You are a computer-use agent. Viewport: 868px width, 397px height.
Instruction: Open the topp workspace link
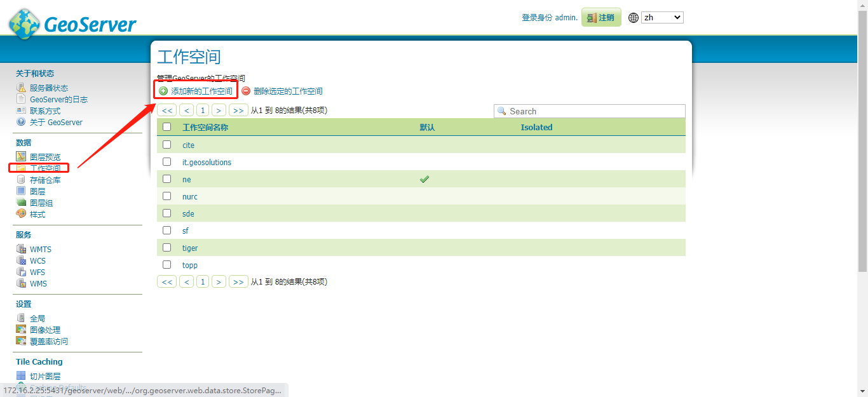(190, 266)
